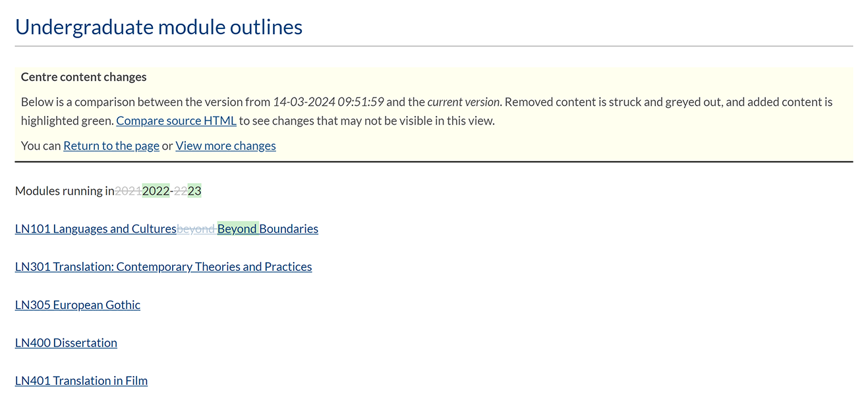
Task: Click the Undergraduate module outlines heading
Action: pyautogui.click(x=158, y=27)
